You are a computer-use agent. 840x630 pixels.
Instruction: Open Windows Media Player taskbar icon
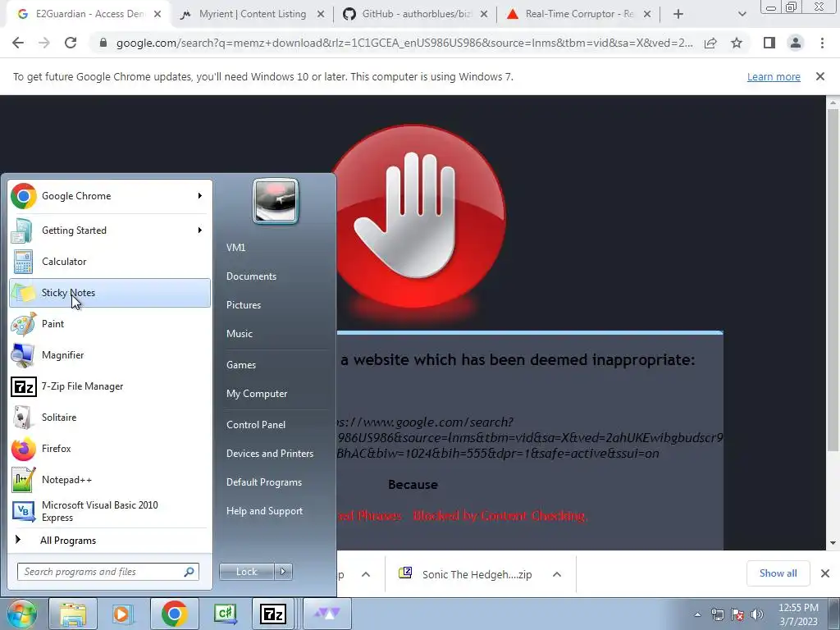[121, 614]
